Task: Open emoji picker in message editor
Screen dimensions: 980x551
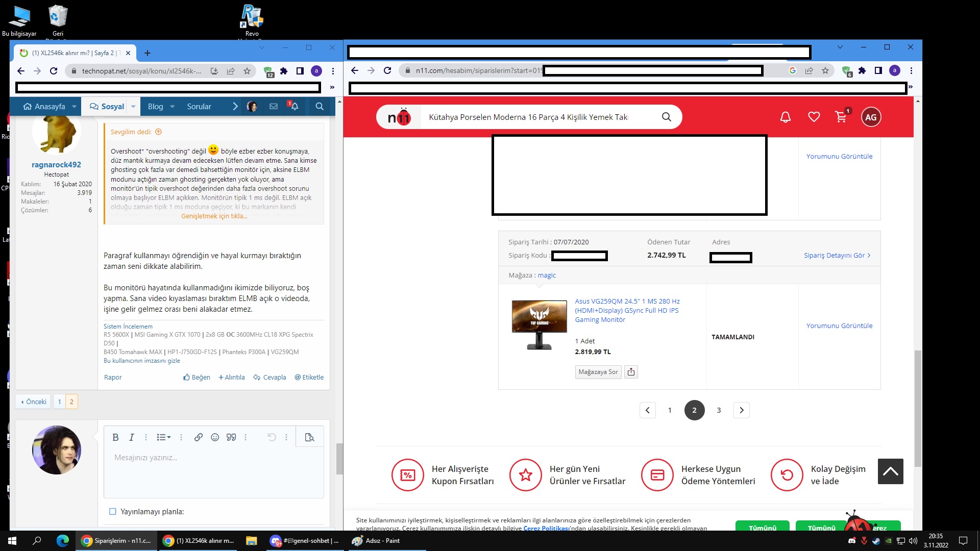Action: 215,437
